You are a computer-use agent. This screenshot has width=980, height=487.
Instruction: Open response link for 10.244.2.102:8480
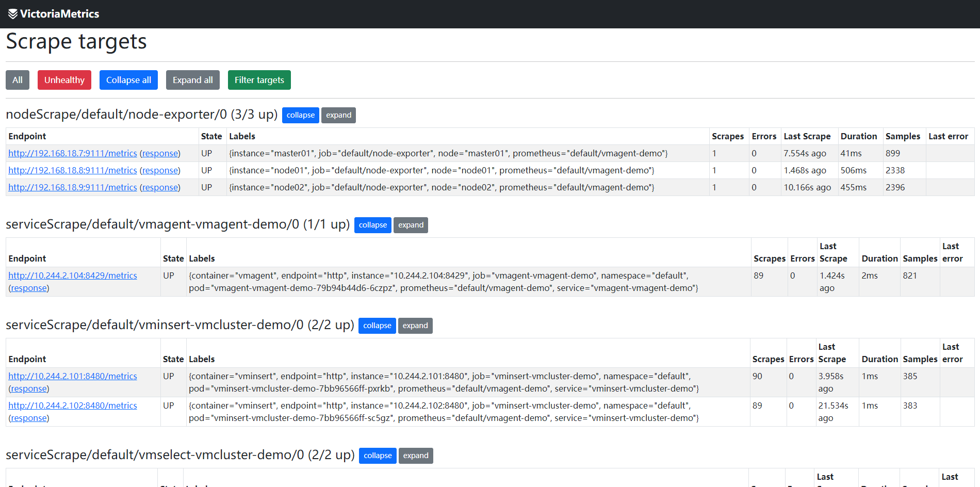(29, 418)
